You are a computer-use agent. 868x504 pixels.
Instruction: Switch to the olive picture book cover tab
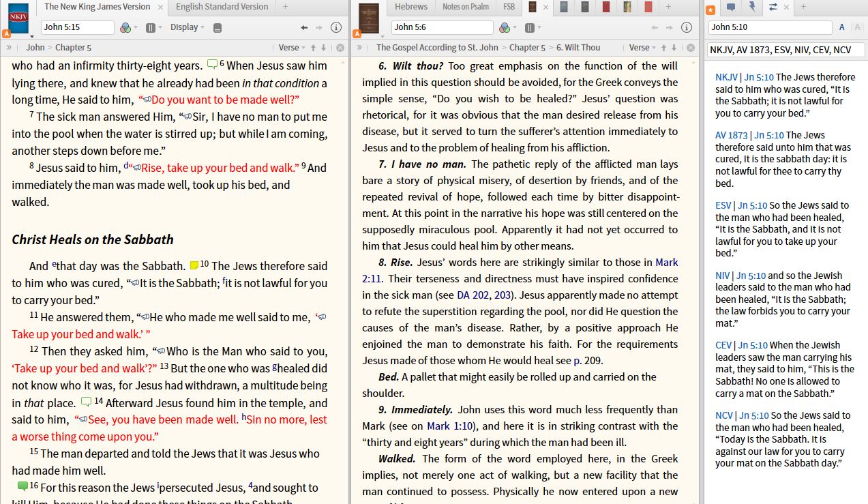click(627, 7)
